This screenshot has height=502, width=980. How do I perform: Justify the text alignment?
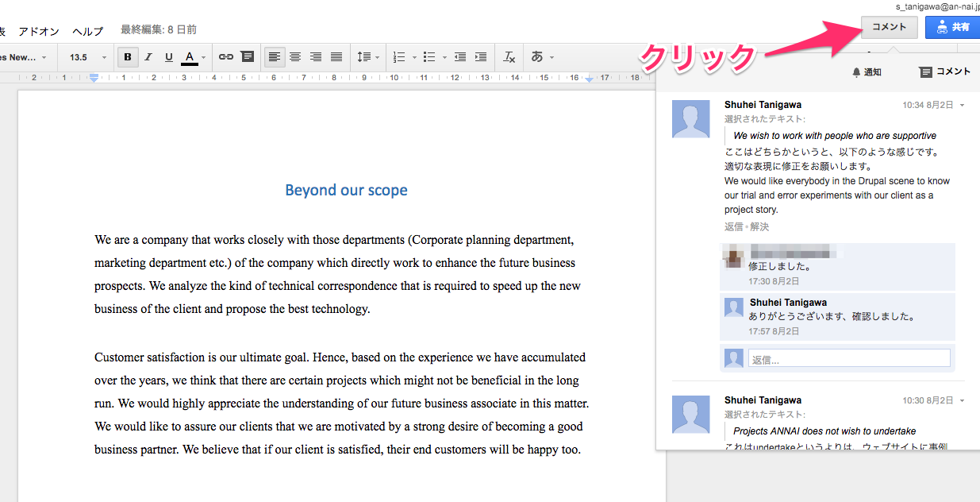click(336, 57)
